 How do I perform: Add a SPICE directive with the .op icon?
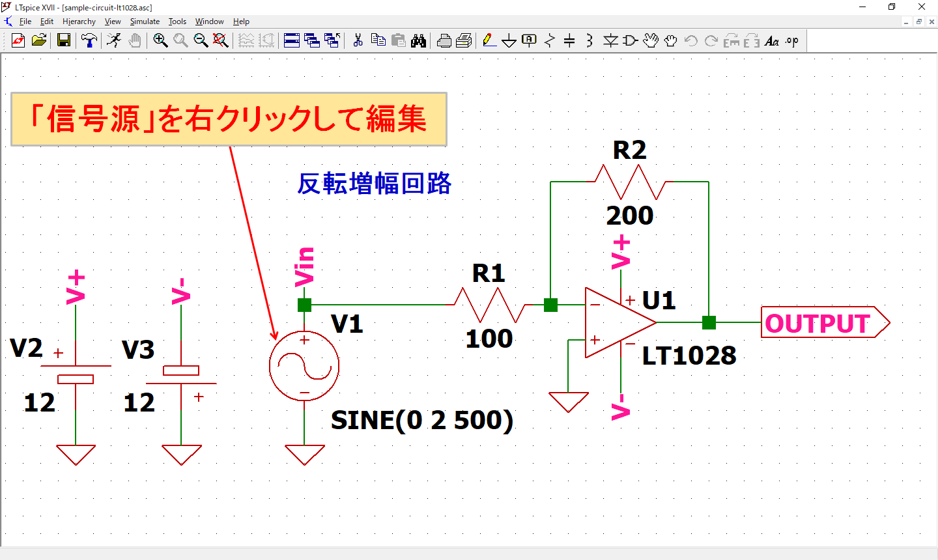click(792, 40)
